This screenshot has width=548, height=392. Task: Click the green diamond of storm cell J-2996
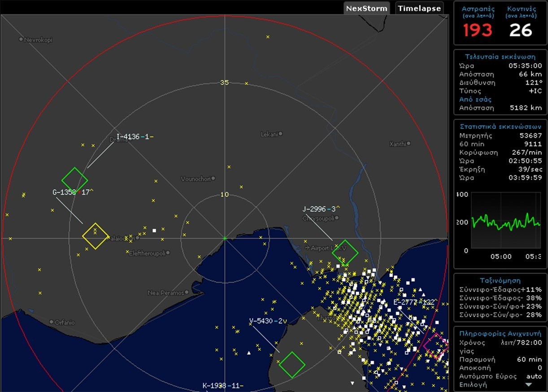click(x=345, y=253)
